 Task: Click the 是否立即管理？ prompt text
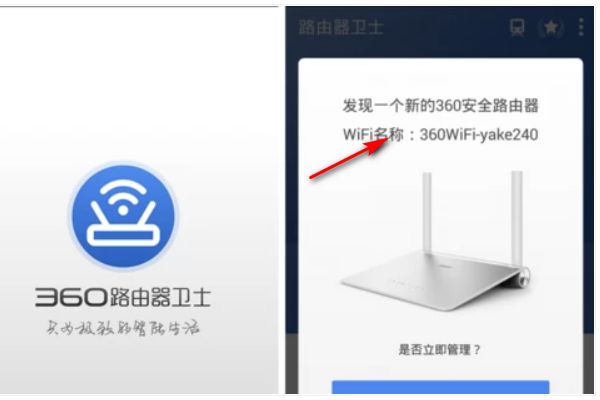[x=440, y=349]
